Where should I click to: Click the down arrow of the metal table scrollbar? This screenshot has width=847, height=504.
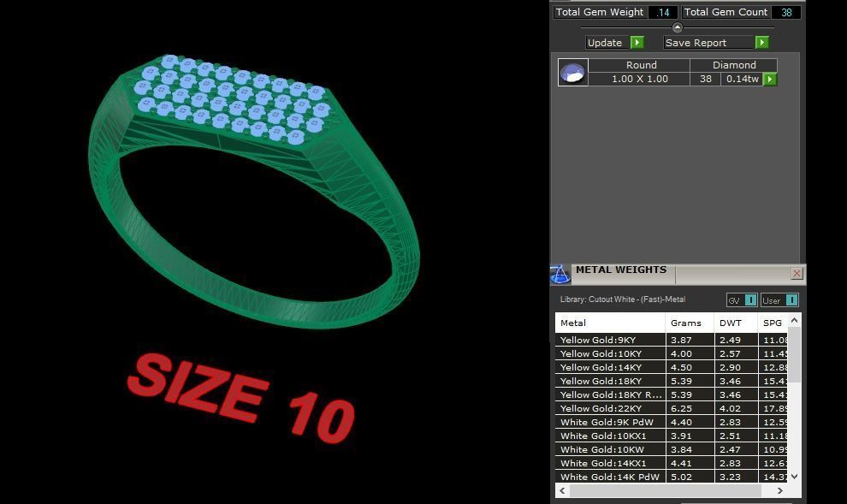point(794,477)
